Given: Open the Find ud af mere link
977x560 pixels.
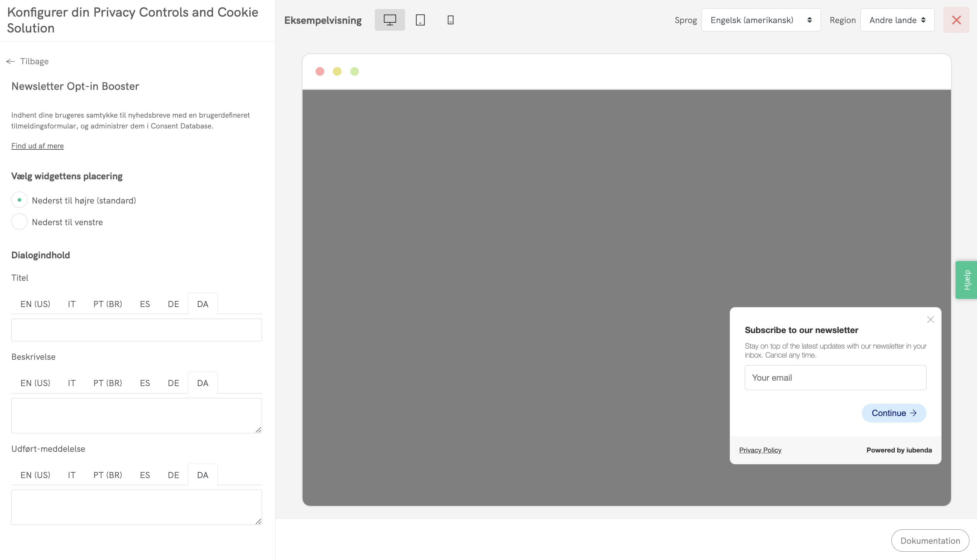Looking at the screenshot, I should click(x=37, y=146).
